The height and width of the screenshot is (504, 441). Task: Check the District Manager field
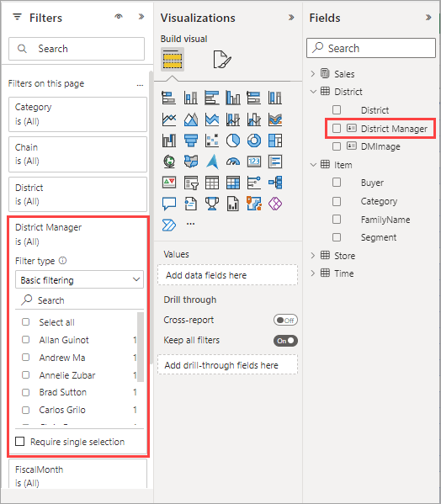click(x=337, y=128)
